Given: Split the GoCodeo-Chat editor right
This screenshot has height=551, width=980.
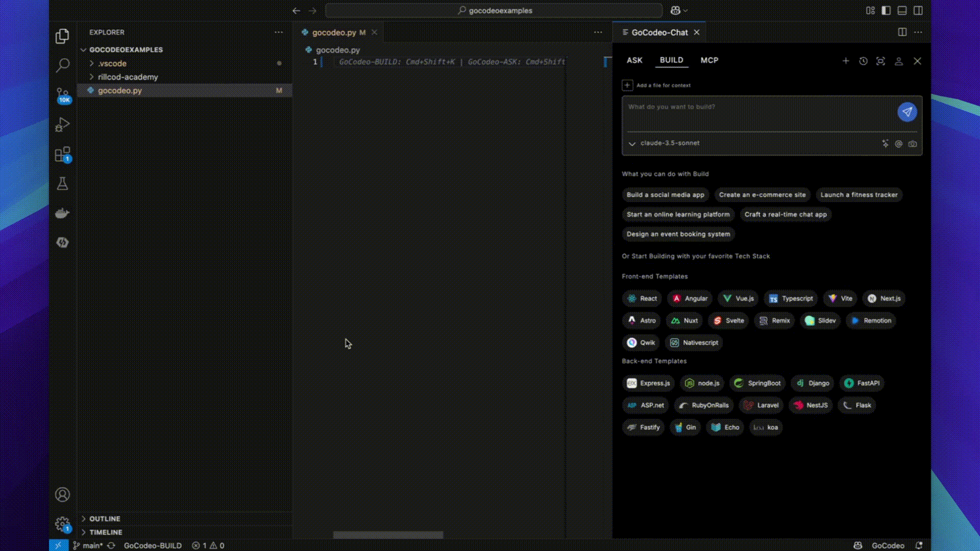Looking at the screenshot, I should 902,32.
